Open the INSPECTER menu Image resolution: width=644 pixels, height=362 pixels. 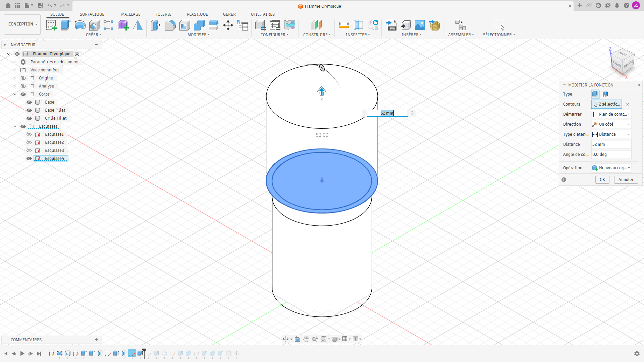click(358, 35)
